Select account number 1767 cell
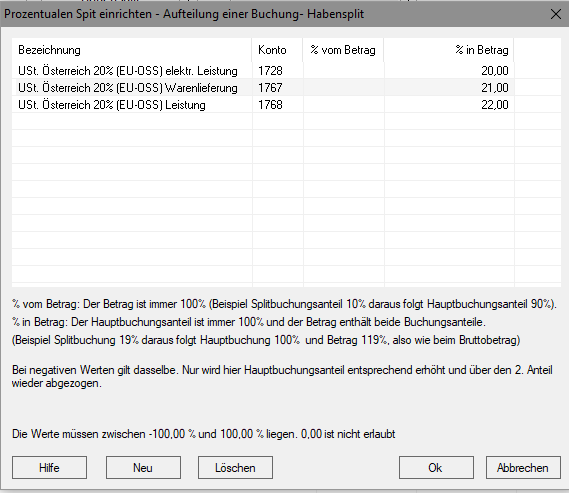Image resolution: width=569 pixels, height=493 pixels. click(278, 87)
